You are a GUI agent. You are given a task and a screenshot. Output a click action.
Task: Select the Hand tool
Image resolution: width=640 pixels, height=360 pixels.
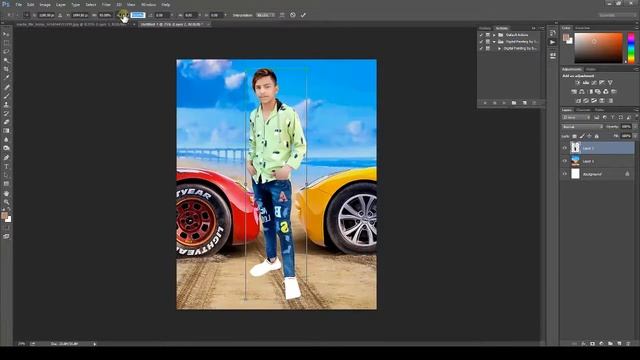(6, 193)
